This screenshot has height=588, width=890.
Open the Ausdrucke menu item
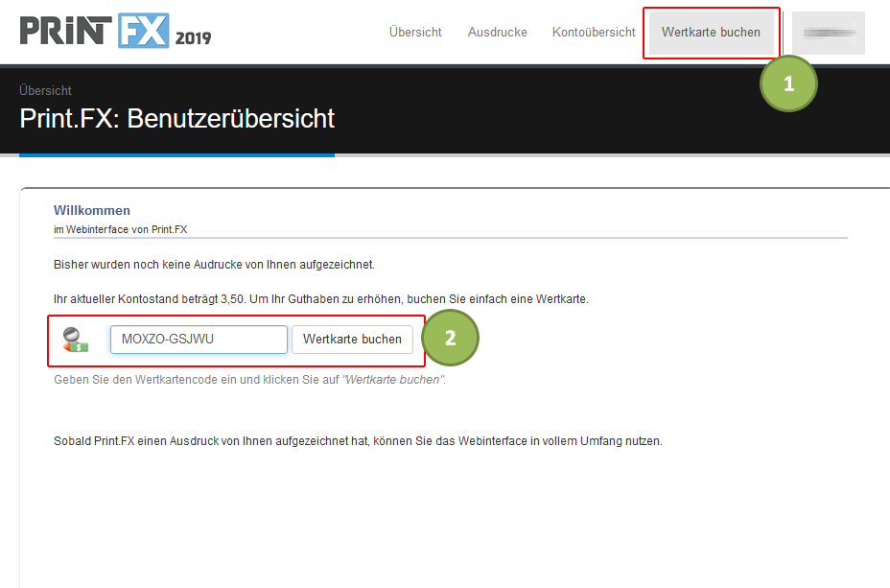[497, 33]
